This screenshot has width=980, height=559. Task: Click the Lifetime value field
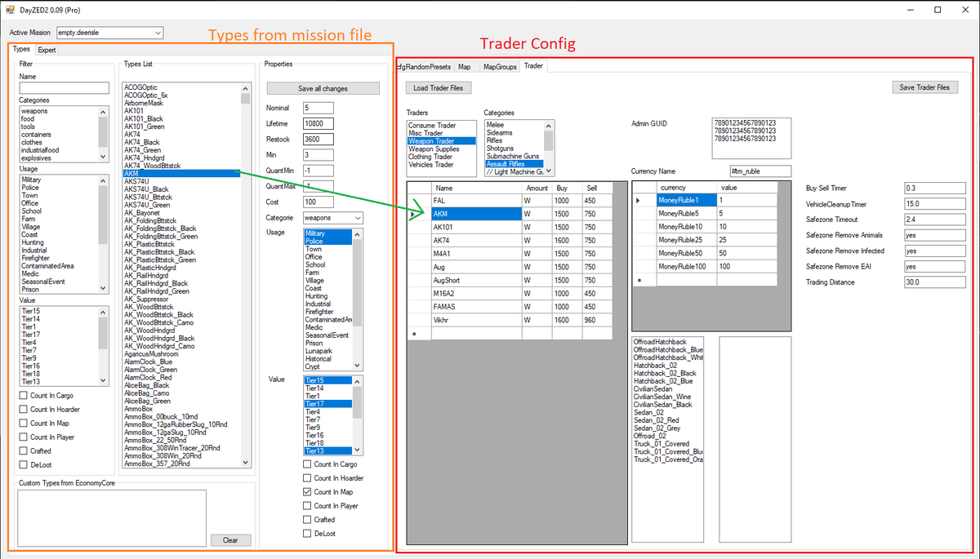tap(318, 123)
